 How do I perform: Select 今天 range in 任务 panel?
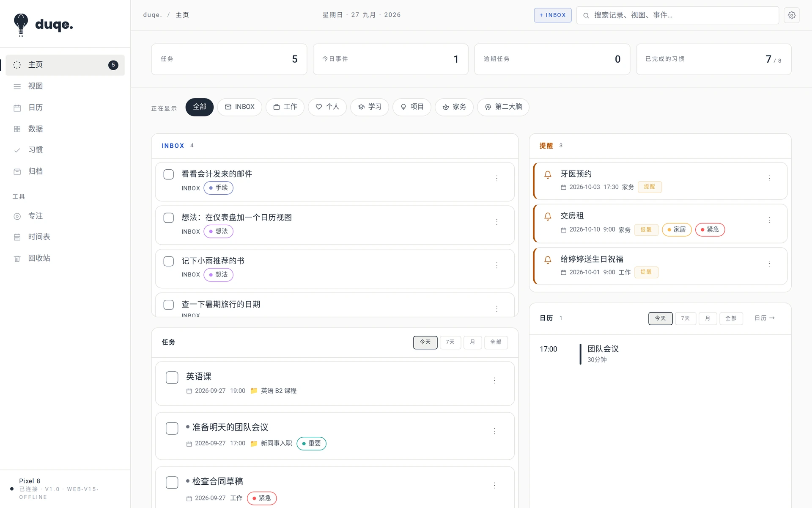coord(425,342)
